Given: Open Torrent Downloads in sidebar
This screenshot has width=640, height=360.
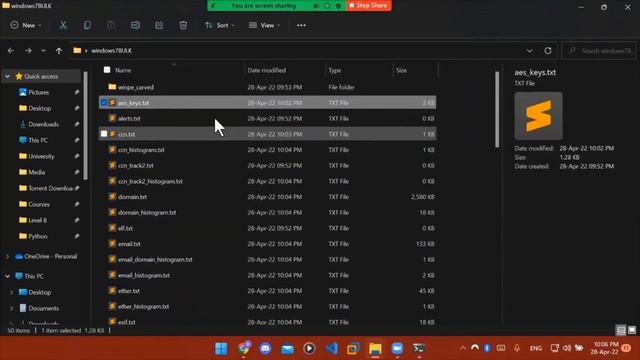Looking at the screenshot, I should click(x=50, y=188).
